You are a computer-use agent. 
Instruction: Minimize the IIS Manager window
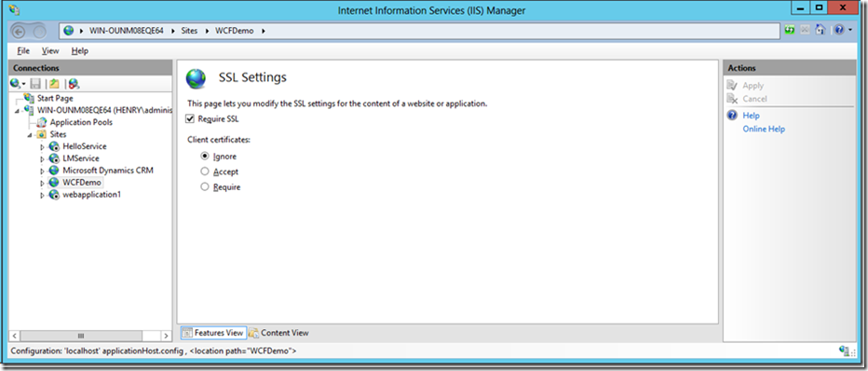tap(801, 7)
